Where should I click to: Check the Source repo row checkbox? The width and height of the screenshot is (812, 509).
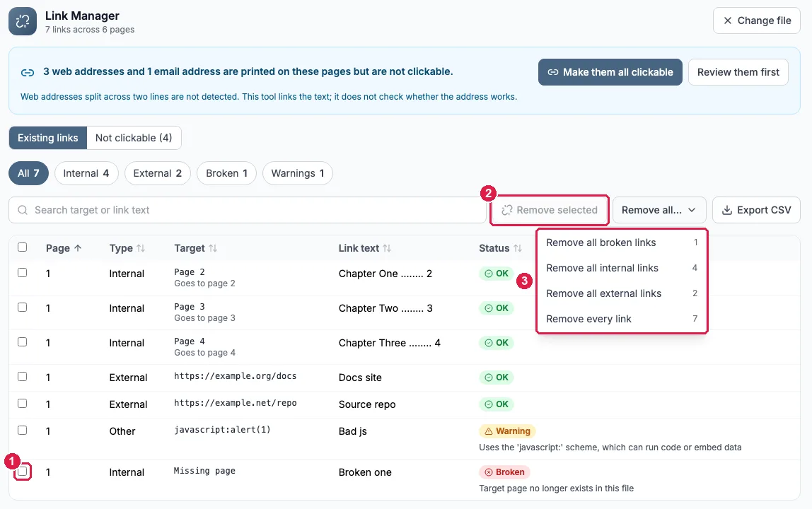tap(22, 404)
